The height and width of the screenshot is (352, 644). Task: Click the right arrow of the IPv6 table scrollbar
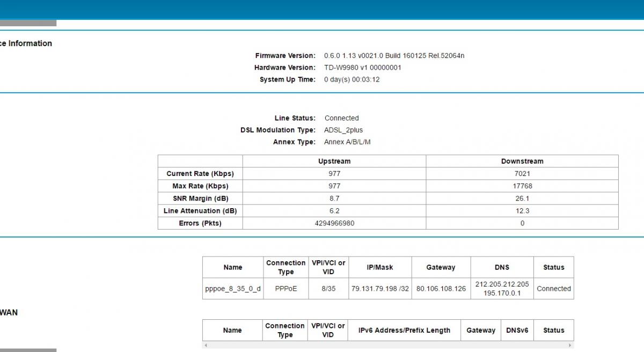(x=570, y=346)
